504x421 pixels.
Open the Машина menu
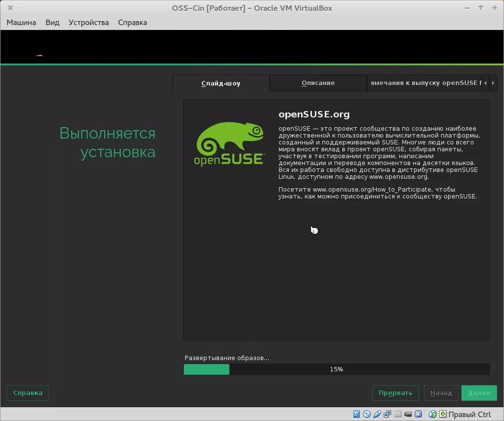[21, 23]
